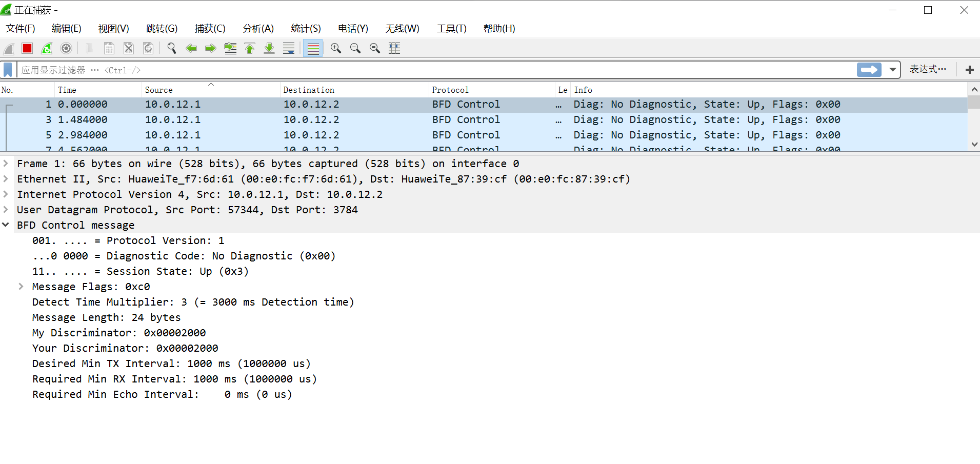The image size is (980, 464).
Task: Expand the Frame 1 details row
Action: [x=6, y=164]
